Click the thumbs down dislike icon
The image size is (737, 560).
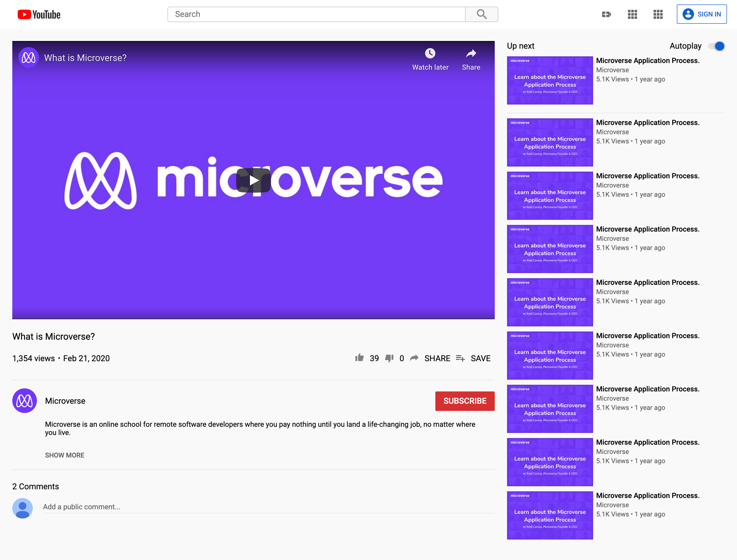tap(389, 358)
